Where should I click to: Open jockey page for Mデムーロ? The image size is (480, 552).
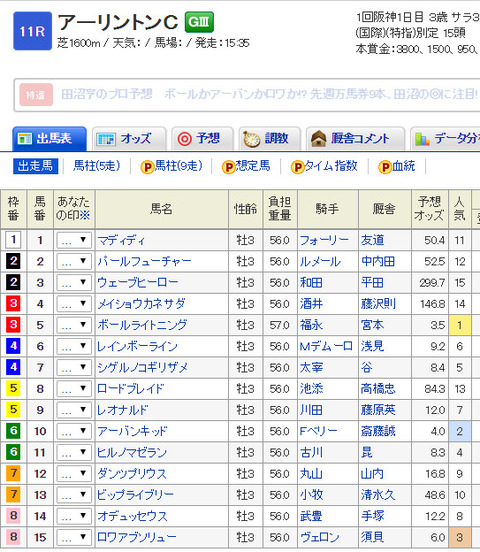pyautogui.click(x=326, y=346)
